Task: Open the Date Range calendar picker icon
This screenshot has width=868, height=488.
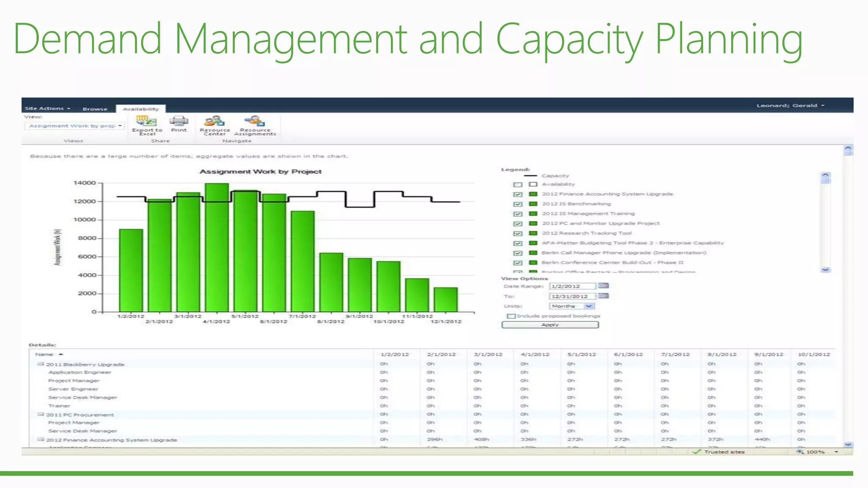Action: [x=603, y=286]
